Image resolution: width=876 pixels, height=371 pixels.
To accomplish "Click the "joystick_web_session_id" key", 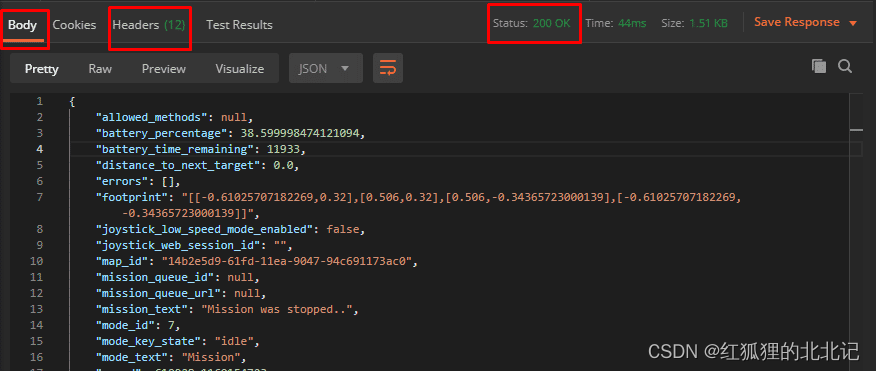I will point(178,245).
